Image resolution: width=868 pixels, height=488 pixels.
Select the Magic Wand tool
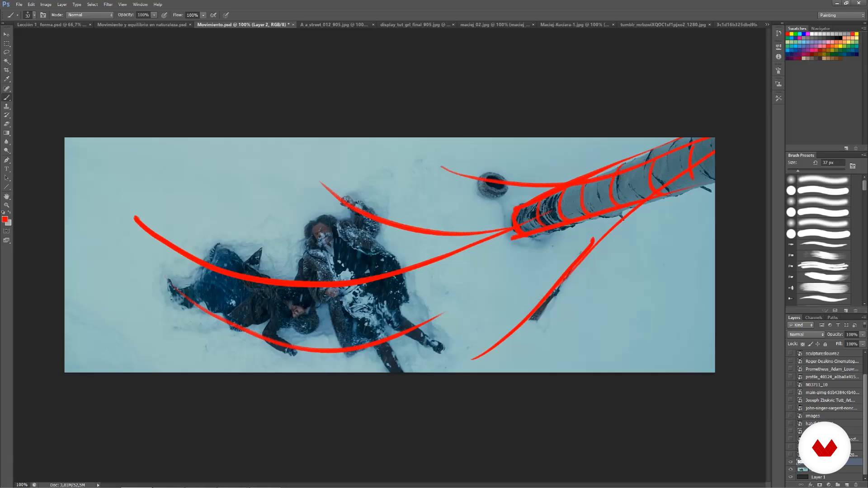(x=6, y=61)
